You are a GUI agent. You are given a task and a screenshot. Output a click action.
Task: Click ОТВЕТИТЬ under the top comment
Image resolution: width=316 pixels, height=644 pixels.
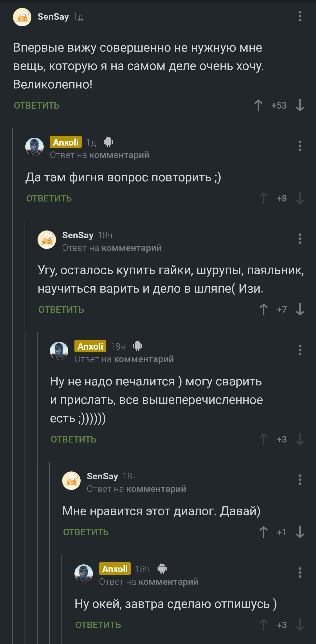pyautogui.click(x=37, y=106)
